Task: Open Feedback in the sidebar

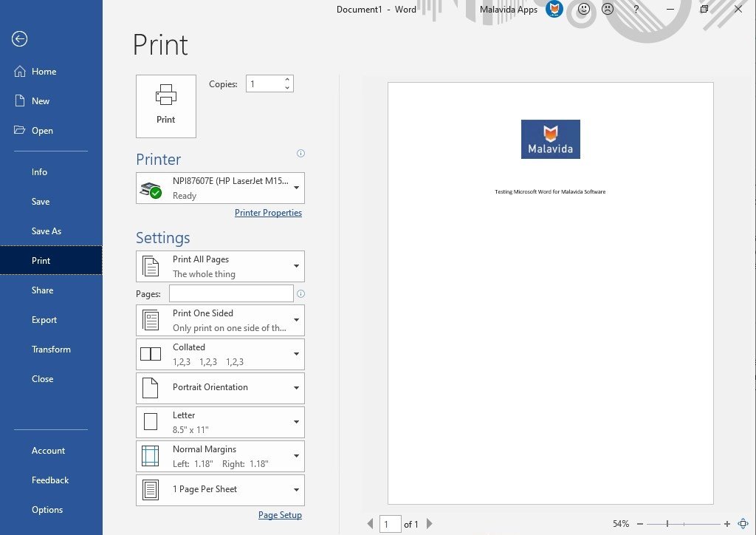Action: 51,480
